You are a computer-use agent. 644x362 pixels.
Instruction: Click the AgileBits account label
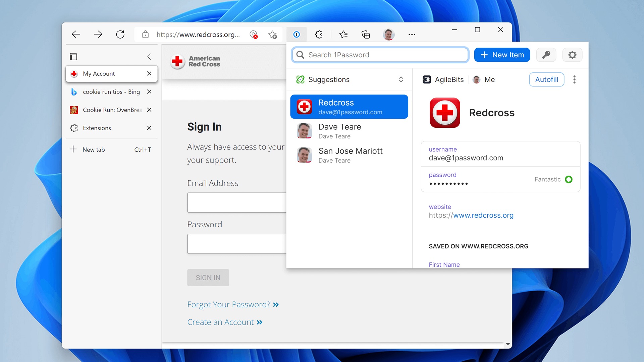coord(443,79)
